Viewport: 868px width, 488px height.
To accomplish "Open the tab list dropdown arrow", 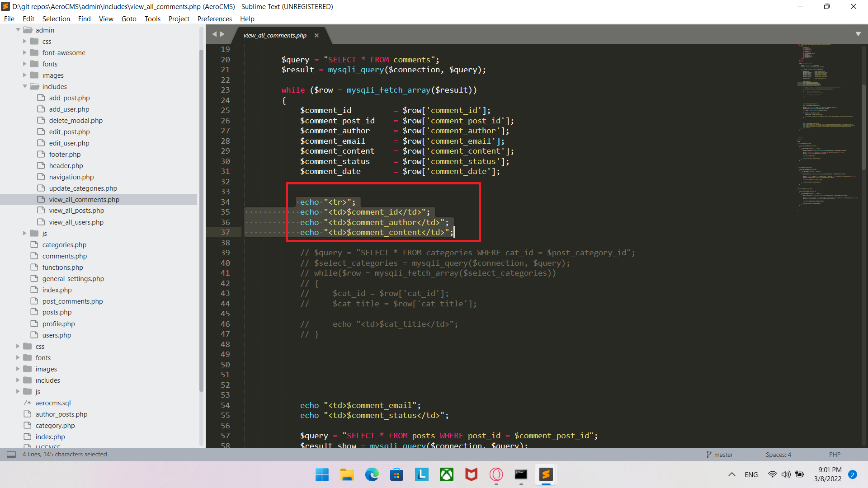I will point(858,34).
